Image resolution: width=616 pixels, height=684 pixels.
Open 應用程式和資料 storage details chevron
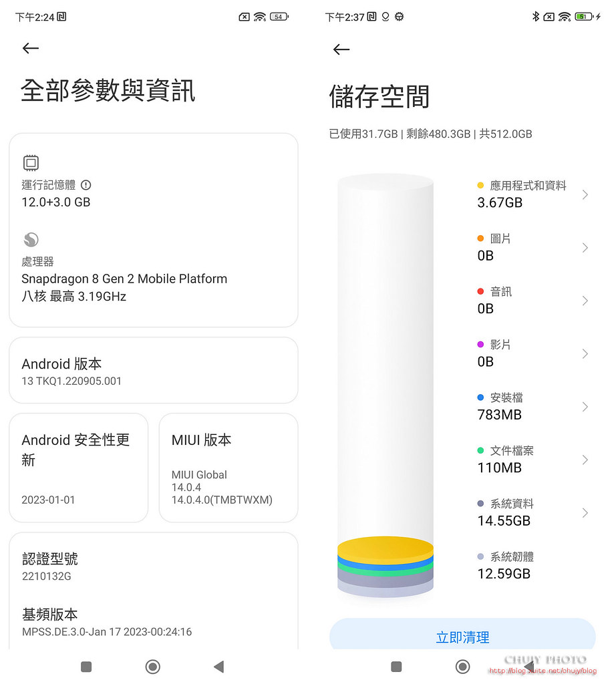tap(585, 194)
